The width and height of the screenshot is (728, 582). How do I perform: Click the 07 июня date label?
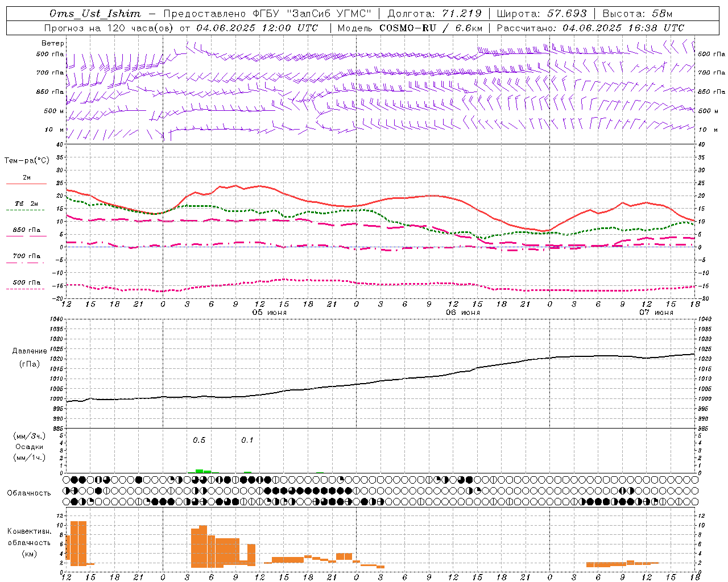(656, 313)
